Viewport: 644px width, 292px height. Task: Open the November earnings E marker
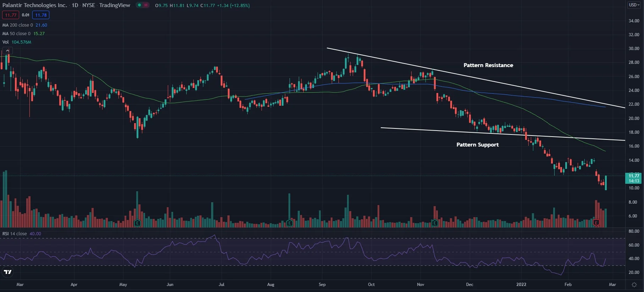pos(435,223)
